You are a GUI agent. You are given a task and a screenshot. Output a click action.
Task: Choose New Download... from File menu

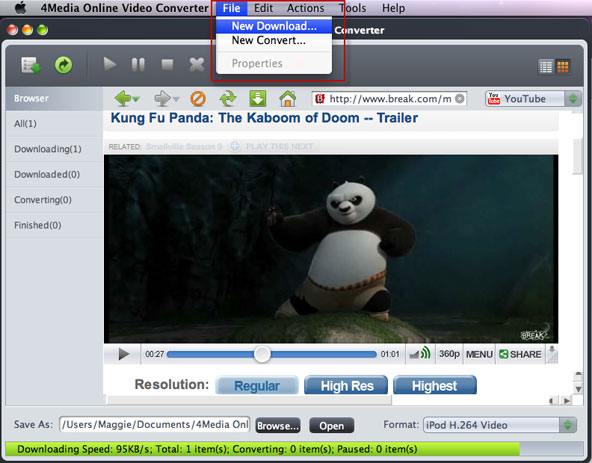(274, 26)
